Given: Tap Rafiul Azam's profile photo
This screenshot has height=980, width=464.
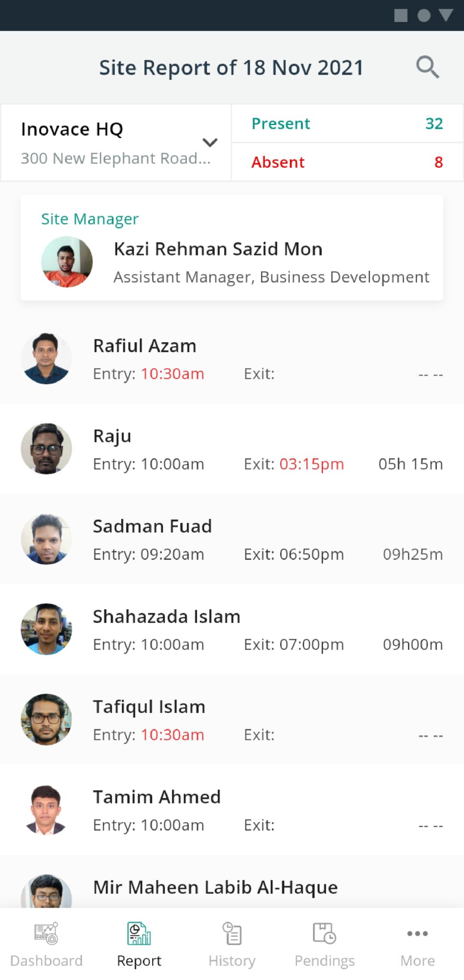Looking at the screenshot, I should click(x=46, y=358).
